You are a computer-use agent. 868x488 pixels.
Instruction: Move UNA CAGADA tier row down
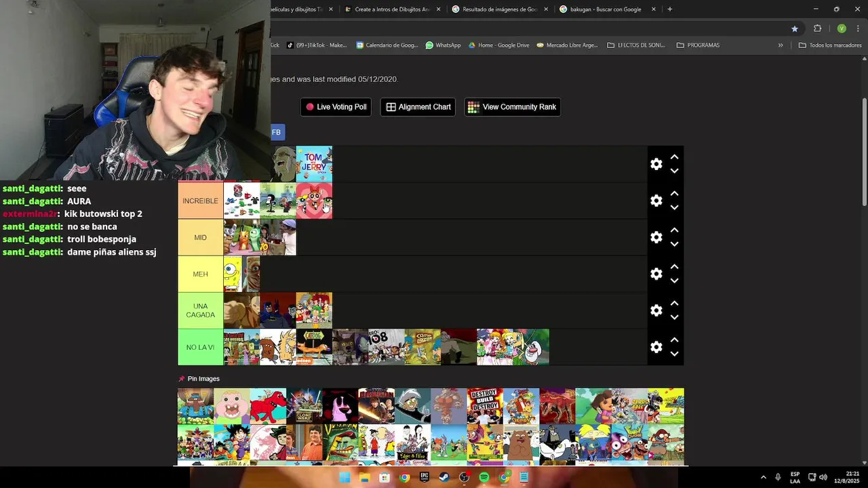click(x=675, y=318)
